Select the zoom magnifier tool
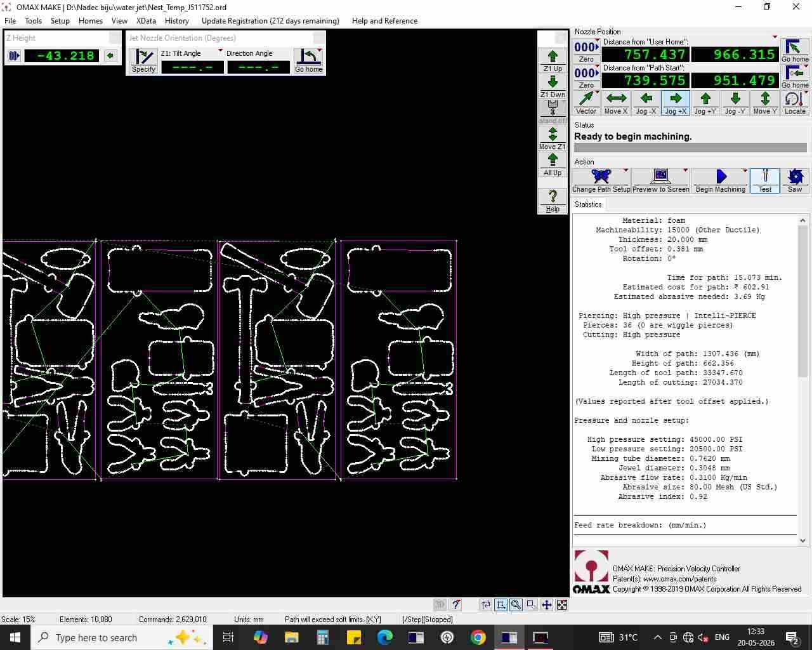812x650 pixels. (516, 605)
